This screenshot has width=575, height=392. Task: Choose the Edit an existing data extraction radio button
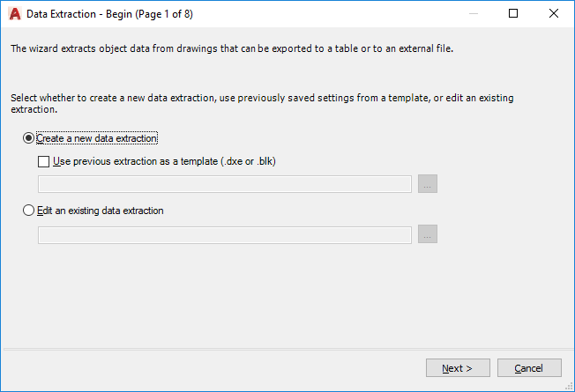[x=29, y=211]
